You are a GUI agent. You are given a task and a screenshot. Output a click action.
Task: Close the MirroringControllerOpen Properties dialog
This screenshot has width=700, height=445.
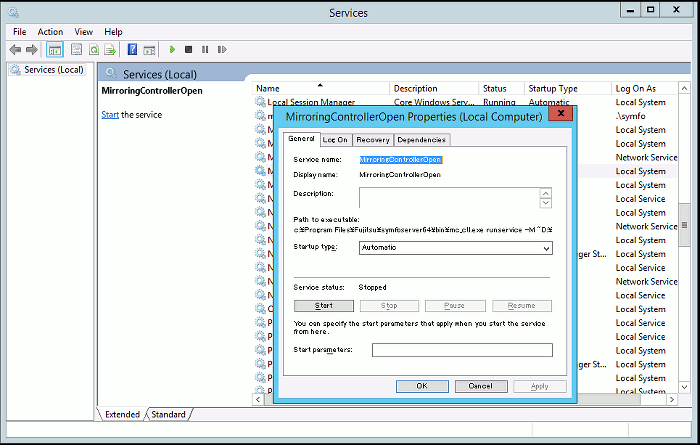click(x=562, y=113)
